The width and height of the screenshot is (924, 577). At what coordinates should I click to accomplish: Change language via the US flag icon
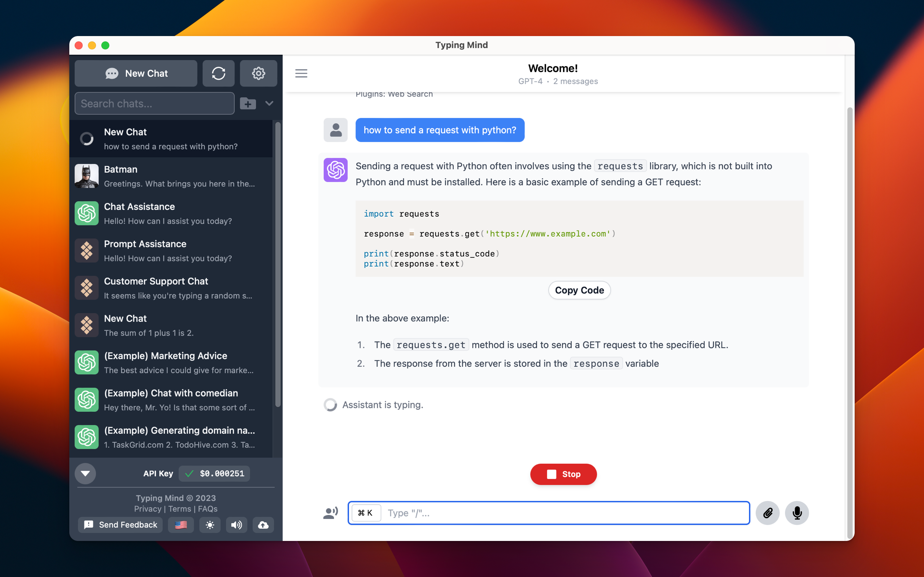180,525
